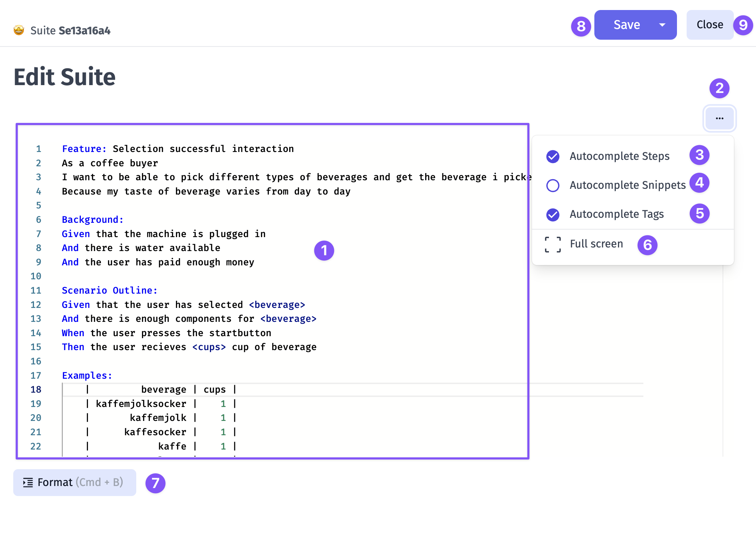756x535 pixels.
Task: Click the '<beverage>' placeholder on line 13
Action: pyautogui.click(x=289, y=319)
